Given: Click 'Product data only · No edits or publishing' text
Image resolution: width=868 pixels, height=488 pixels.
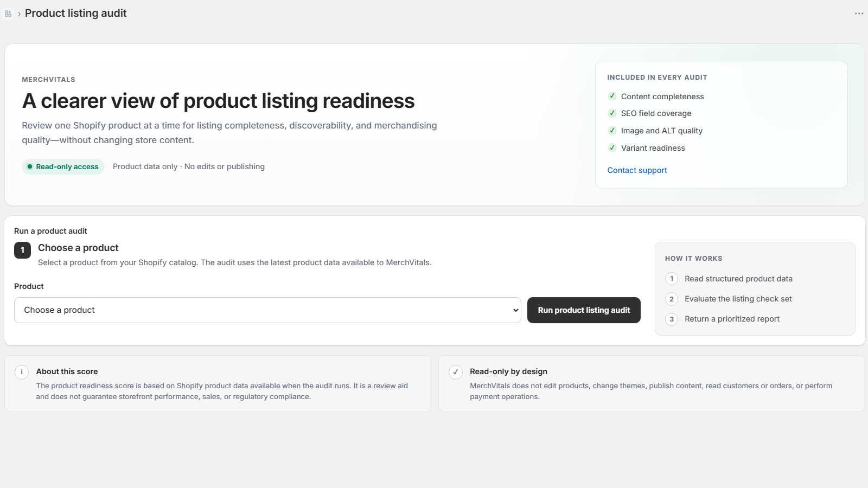Looking at the screenshot, I should [189, 166].
